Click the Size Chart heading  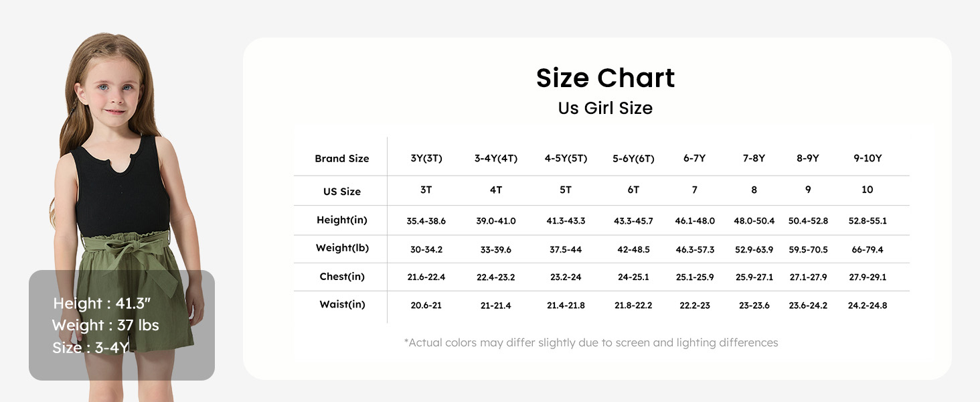tap(605, 78)
